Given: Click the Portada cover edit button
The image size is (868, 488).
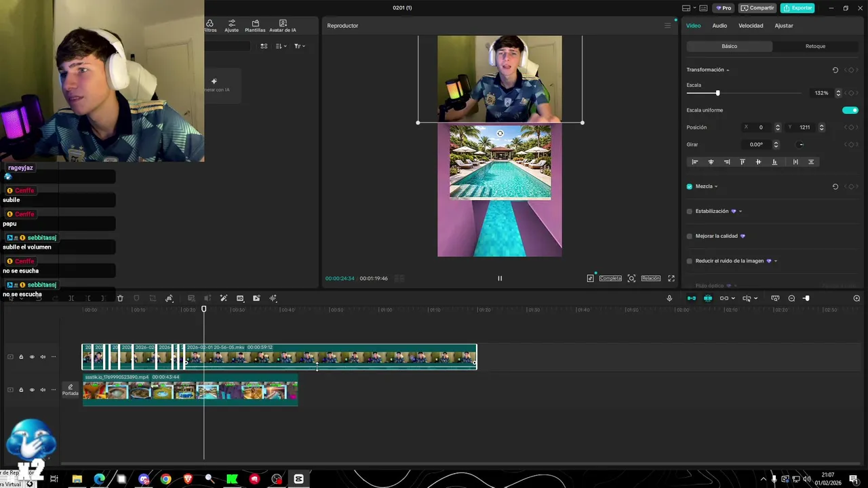Looking at the screenshot, I should click(x=71, y=390).
